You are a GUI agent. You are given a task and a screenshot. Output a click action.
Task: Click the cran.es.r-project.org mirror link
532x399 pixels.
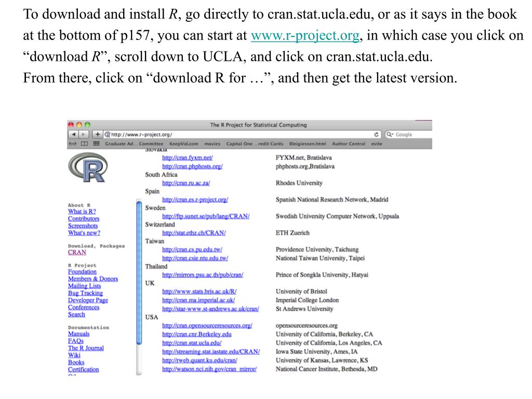[x=195, y=199]
